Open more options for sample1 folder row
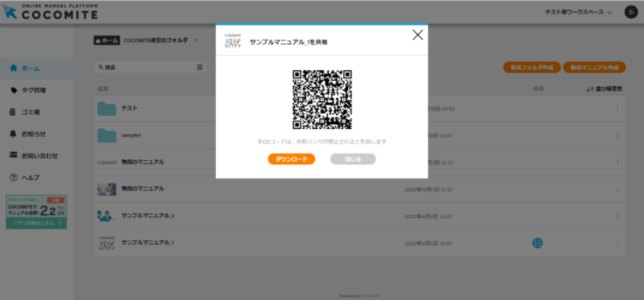The width and height of the screenshot is (644, 300). [x=617, y=136]
